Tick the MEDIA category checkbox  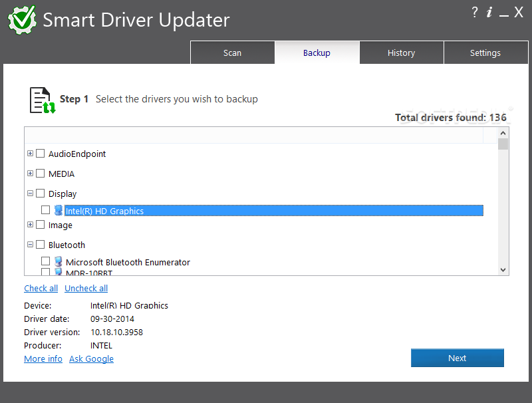41,174
